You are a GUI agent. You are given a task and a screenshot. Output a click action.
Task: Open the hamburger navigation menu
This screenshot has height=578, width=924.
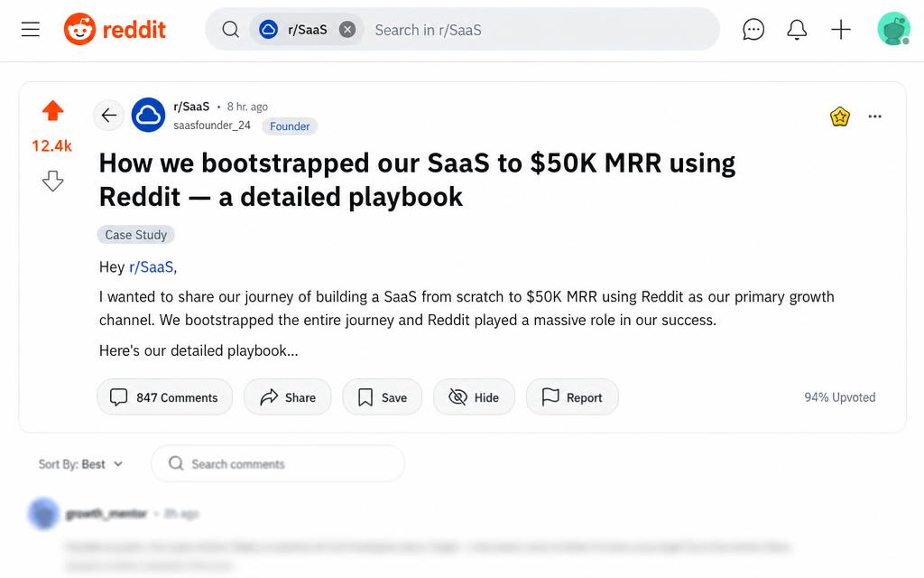pos(31,30)
